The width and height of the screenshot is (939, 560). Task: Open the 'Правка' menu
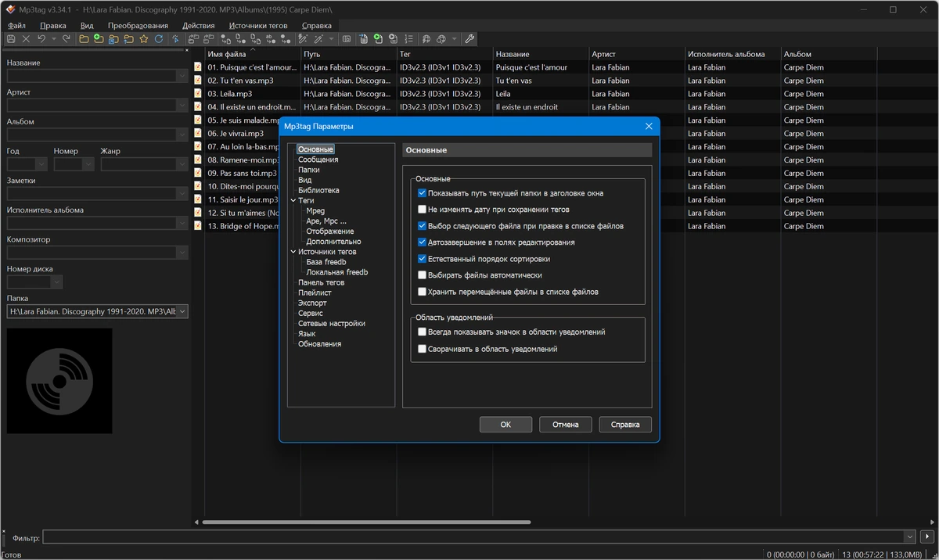53,25
